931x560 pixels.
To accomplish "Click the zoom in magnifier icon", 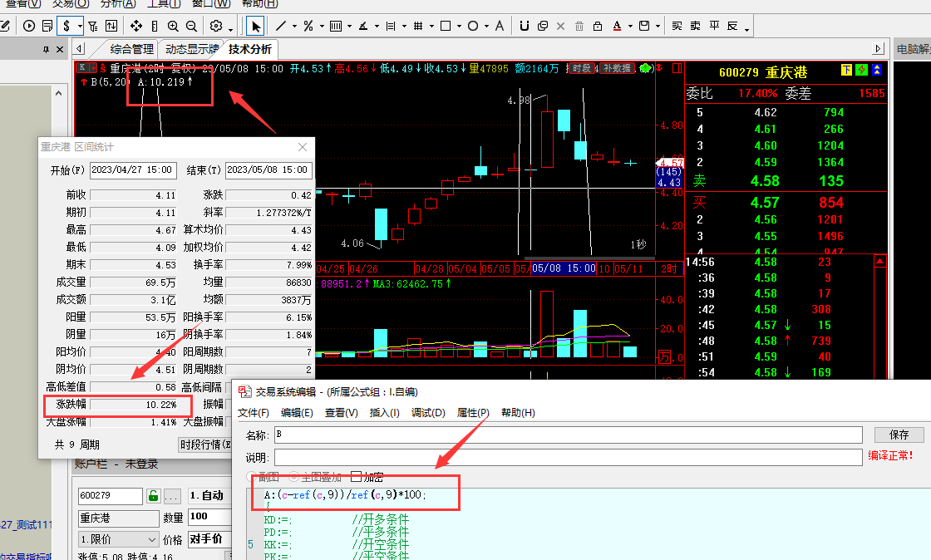I will (x=173, y=26).
